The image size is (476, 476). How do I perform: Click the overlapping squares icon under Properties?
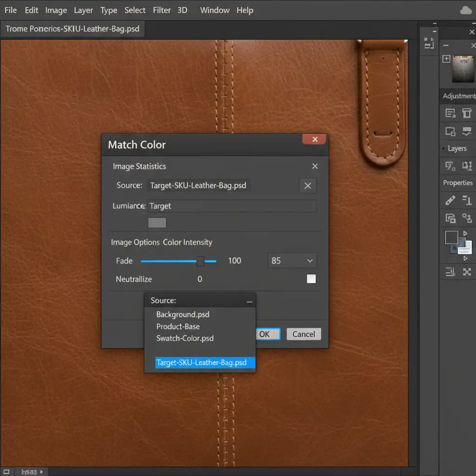[450, 218]
